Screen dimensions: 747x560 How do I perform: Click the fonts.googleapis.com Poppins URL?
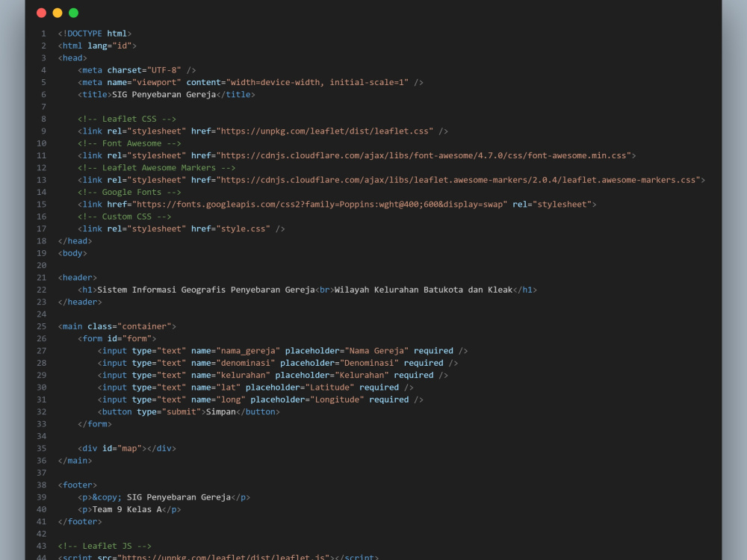(320, 205)
